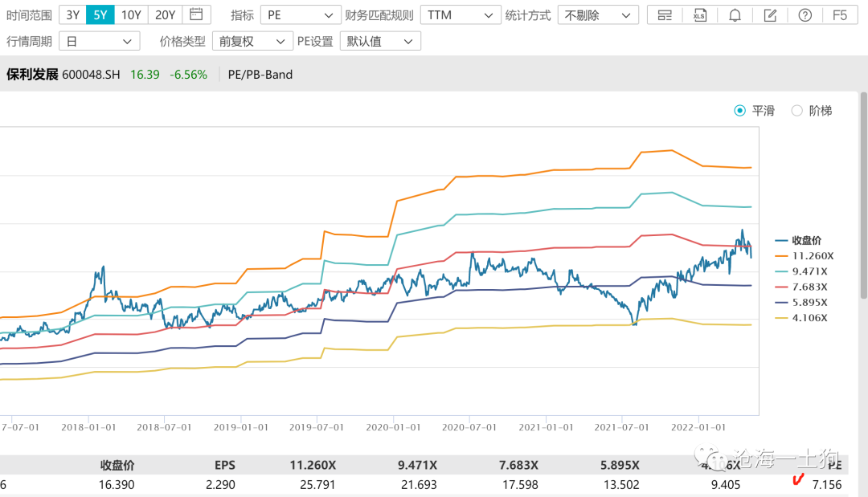This screenshot has height=497, width=868.
Task: Open the custom date range calendar icon
Action: pos(196,15)
